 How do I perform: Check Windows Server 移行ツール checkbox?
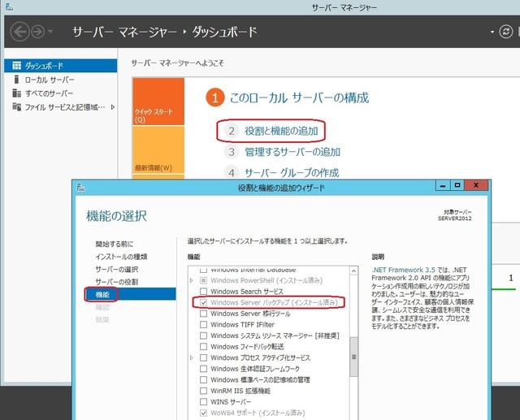(204, 314)
